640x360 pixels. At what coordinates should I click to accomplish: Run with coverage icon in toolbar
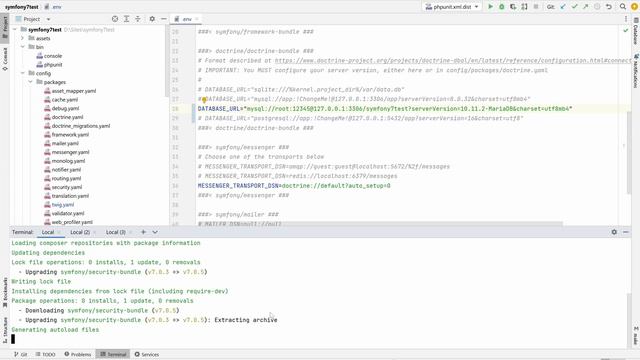513,7
